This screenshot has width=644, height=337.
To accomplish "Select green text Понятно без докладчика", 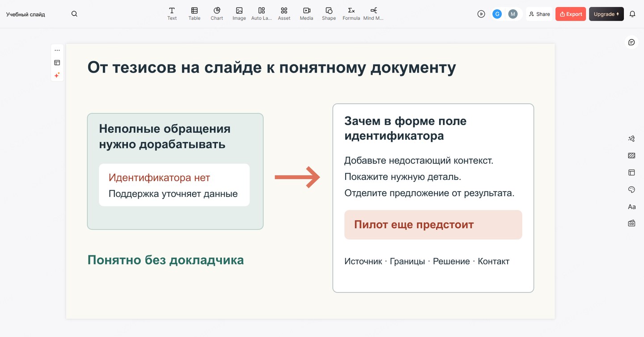I will 165,260.
